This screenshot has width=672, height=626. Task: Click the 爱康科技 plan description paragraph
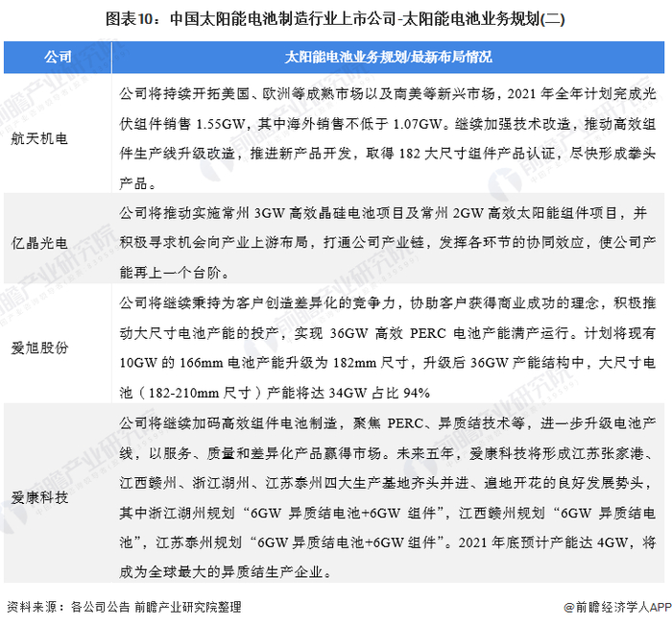click(x=388, y=497)
